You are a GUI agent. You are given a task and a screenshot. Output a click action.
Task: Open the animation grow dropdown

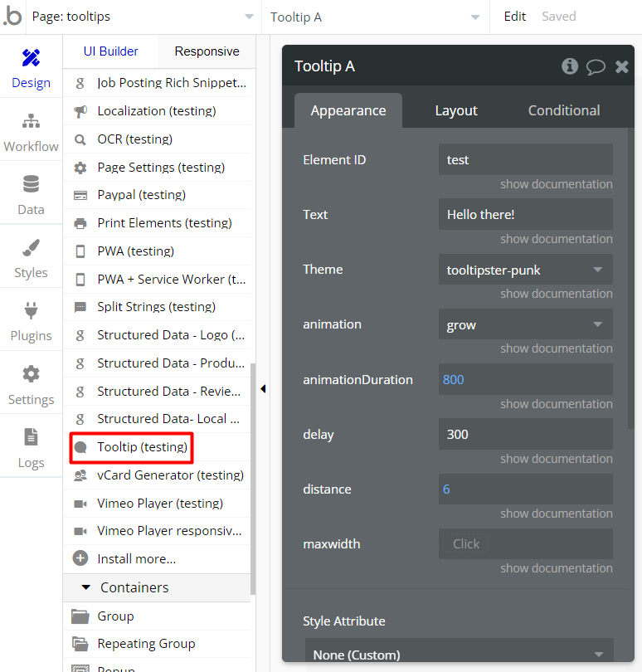click(525, 324)
